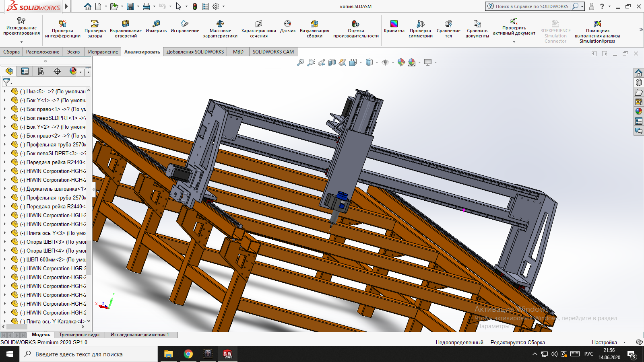The height and width of the screenshot is (362, 644).
Task: Open the Interference Detection (Проверка интерференции) tool
Action: (62, 29)
